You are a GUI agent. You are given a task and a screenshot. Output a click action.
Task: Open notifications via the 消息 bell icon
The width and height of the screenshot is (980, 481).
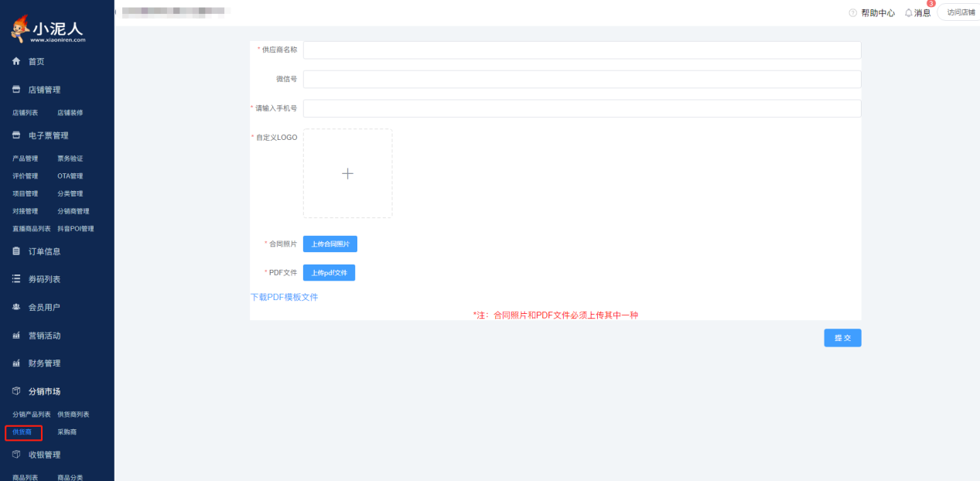(909, 13)
